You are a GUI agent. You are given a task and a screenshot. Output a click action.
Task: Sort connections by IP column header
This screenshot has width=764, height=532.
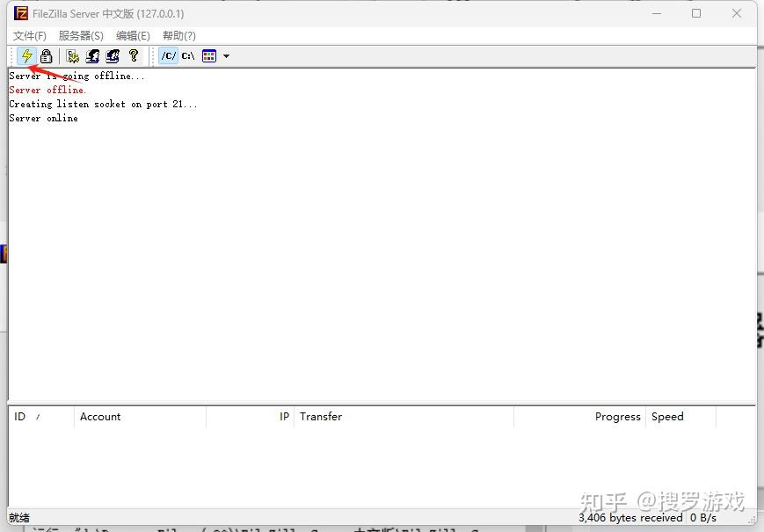(251, 417)
